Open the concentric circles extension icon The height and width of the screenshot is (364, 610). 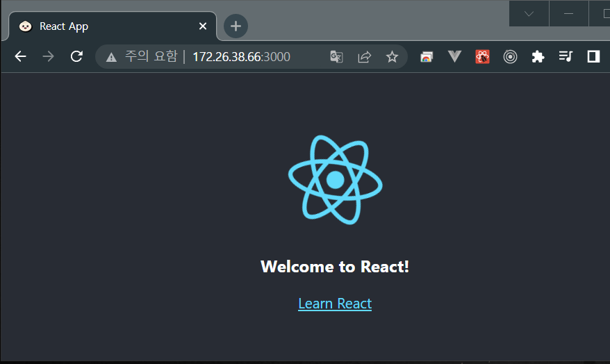510,57
